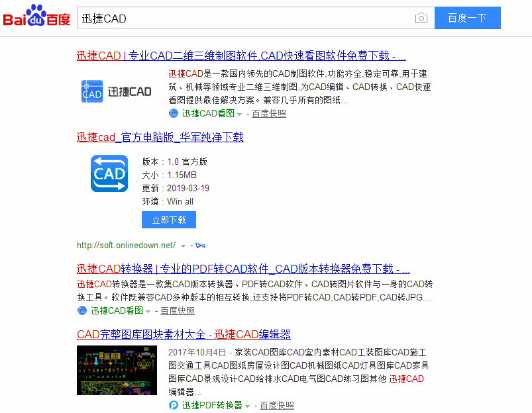Open 百度快照 of the 迅捷CAD转换器 result
The image size is (532, 413).
[x=178, y=310]
